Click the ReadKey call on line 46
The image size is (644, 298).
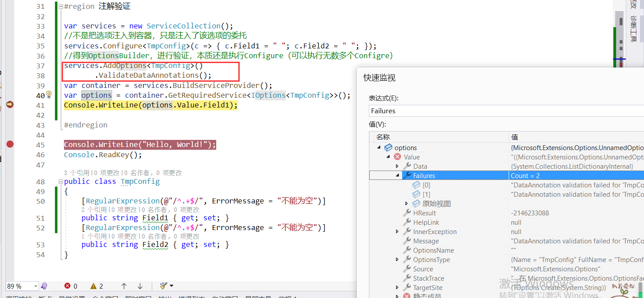tap(113, 155)
